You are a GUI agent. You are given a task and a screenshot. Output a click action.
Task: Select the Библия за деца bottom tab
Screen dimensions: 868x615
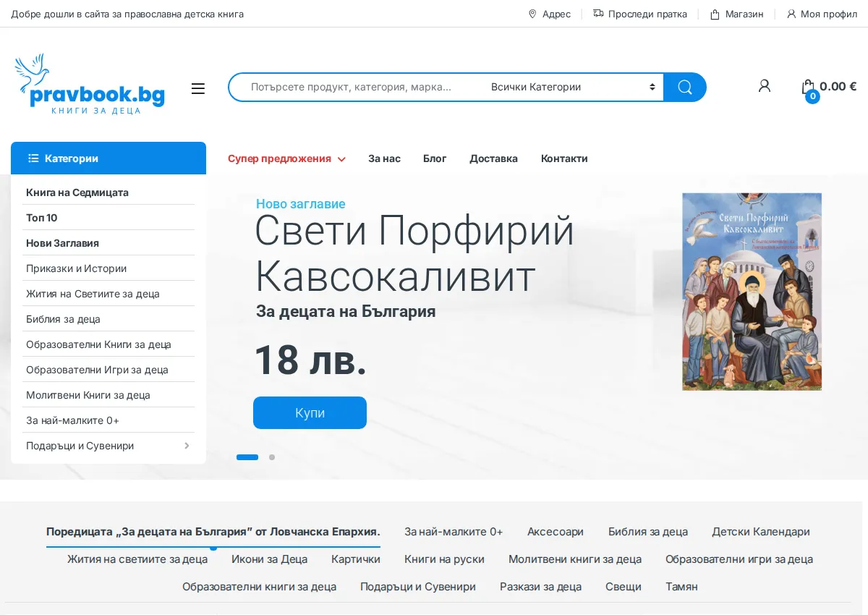(x=648, y=532)
